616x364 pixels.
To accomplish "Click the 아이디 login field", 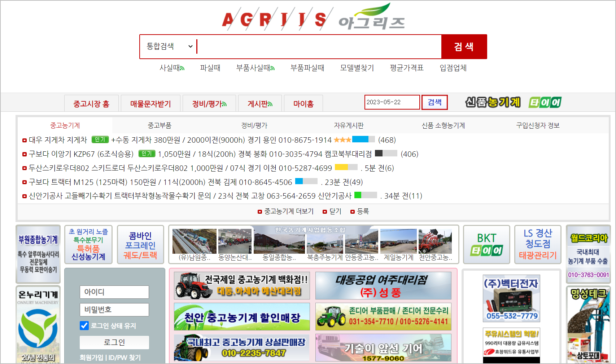I will (x=114, y=292).
